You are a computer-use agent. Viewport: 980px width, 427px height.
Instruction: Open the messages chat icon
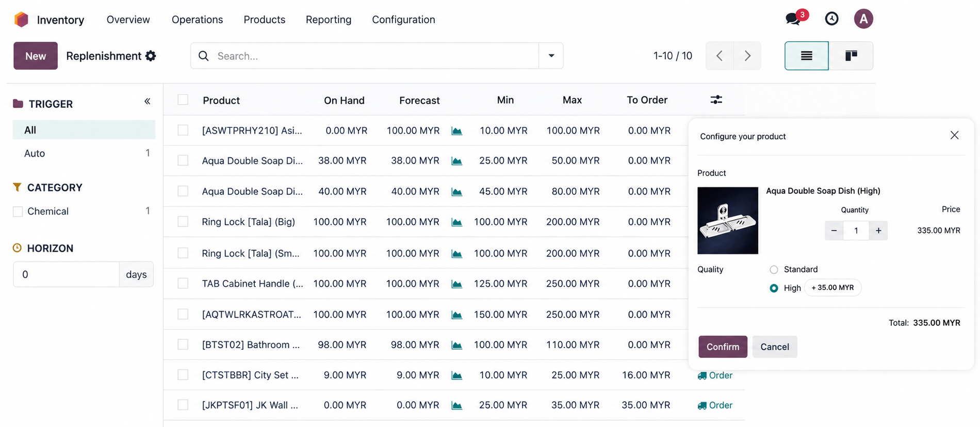[x=793, y=19]
